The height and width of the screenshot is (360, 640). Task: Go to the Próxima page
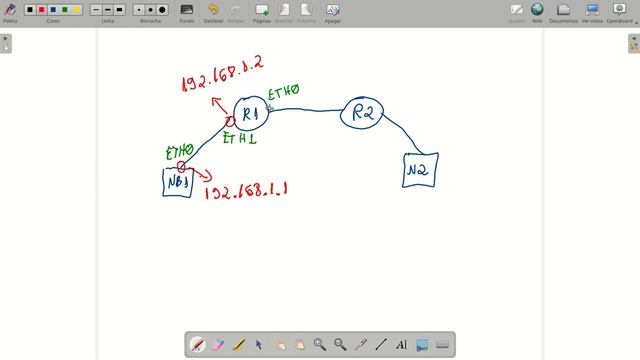pos(306,12)
